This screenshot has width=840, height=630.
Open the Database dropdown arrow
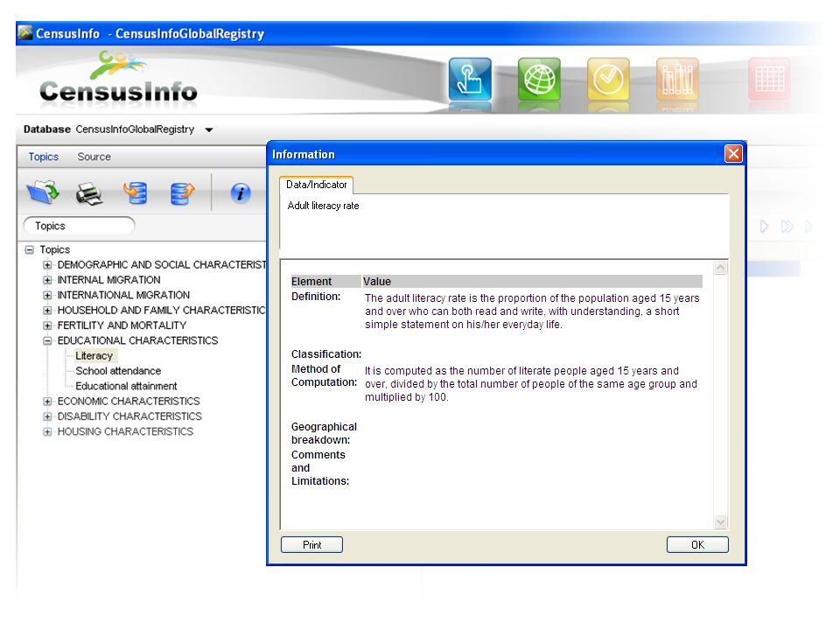pyautogui.click(x=209, y=129)
